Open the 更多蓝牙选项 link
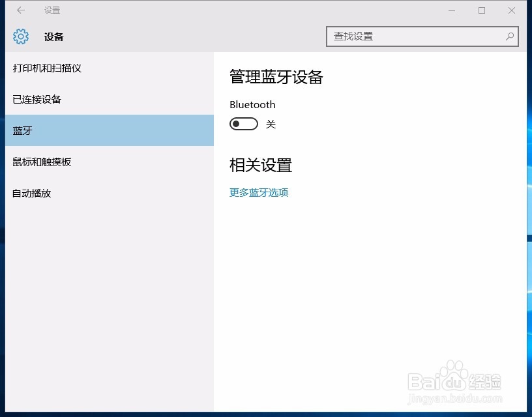 [259, 193]
